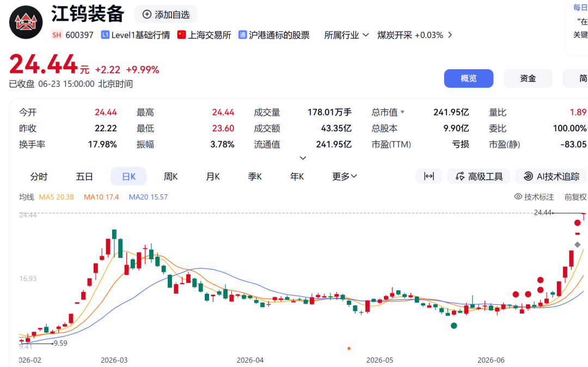
Task: Open the 更多 period dropdown
Action: coord(344,176)
